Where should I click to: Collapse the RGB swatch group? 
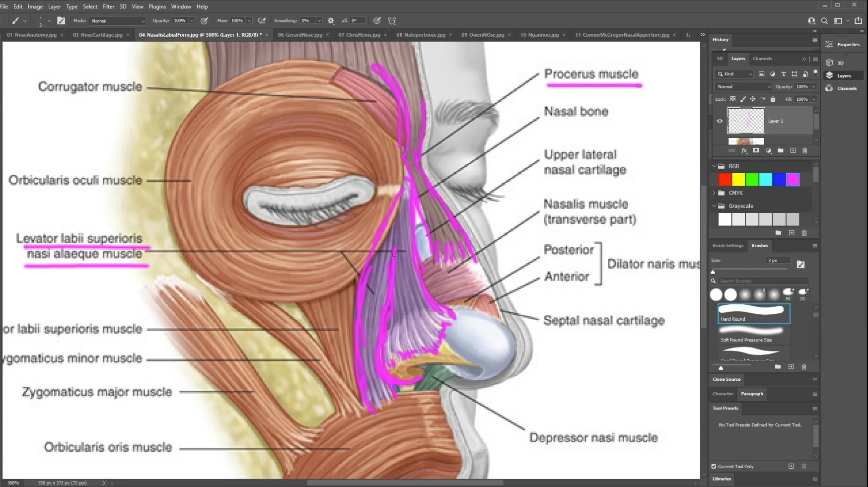(714, 166)
